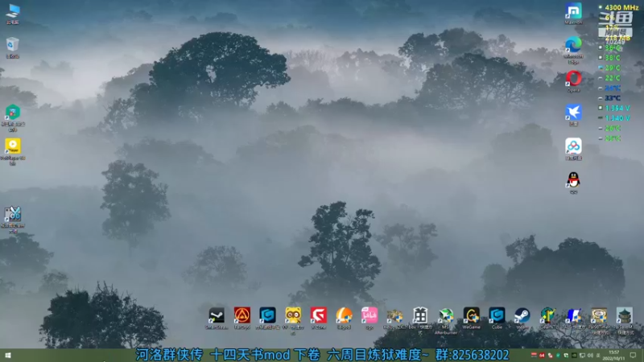Launch the Steam shortcut
Image resolution: width=644 pixels, height=362 pixels.
point(522,318)
